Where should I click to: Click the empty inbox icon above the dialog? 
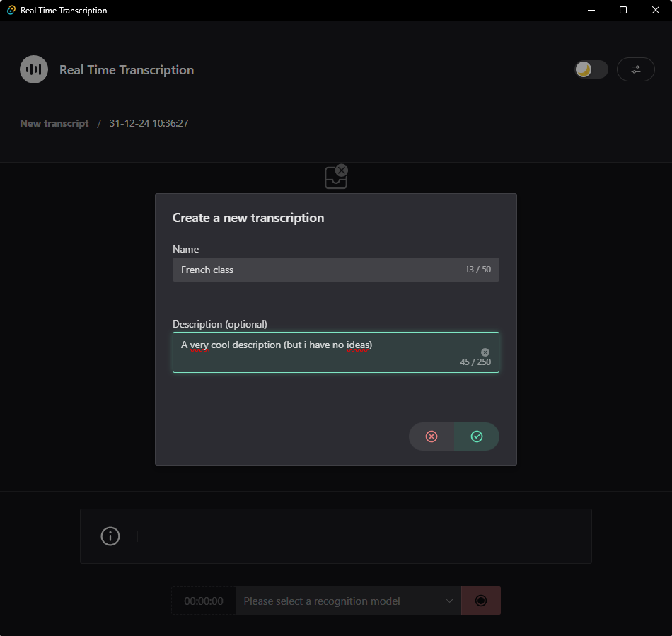pos(336,177)
